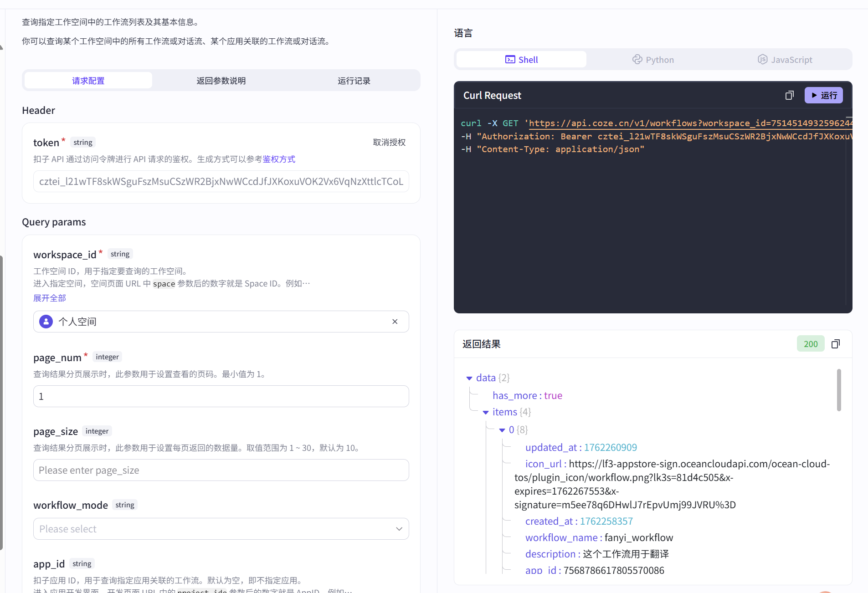Click the Shell terminal icon
The image size is (868, 593).
(510, 60)
